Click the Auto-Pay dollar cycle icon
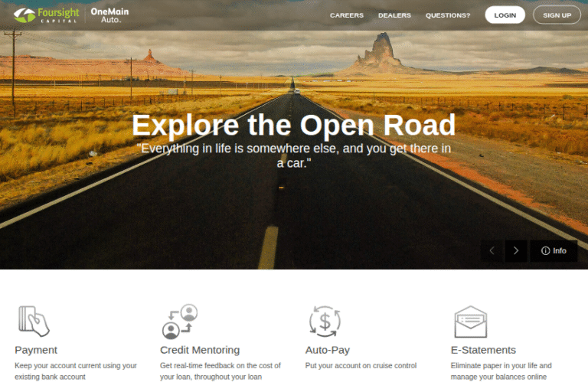 (325, 322)
